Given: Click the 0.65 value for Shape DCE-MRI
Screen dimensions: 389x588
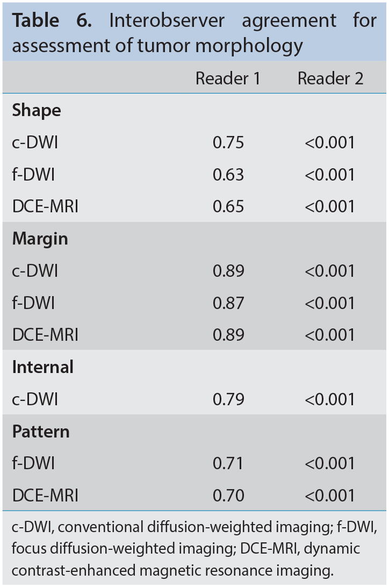Looking at the screenshot, I should (x=228, y=206).
